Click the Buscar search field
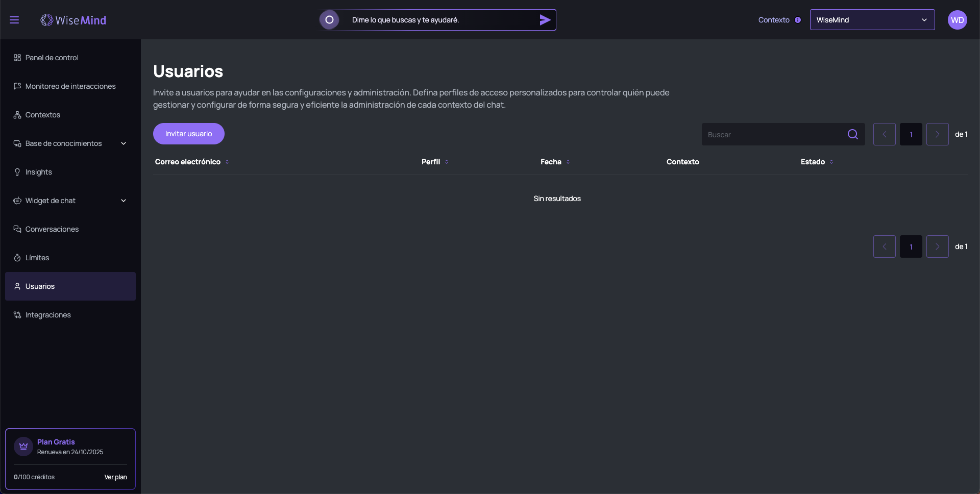 [x=773, y=134]
